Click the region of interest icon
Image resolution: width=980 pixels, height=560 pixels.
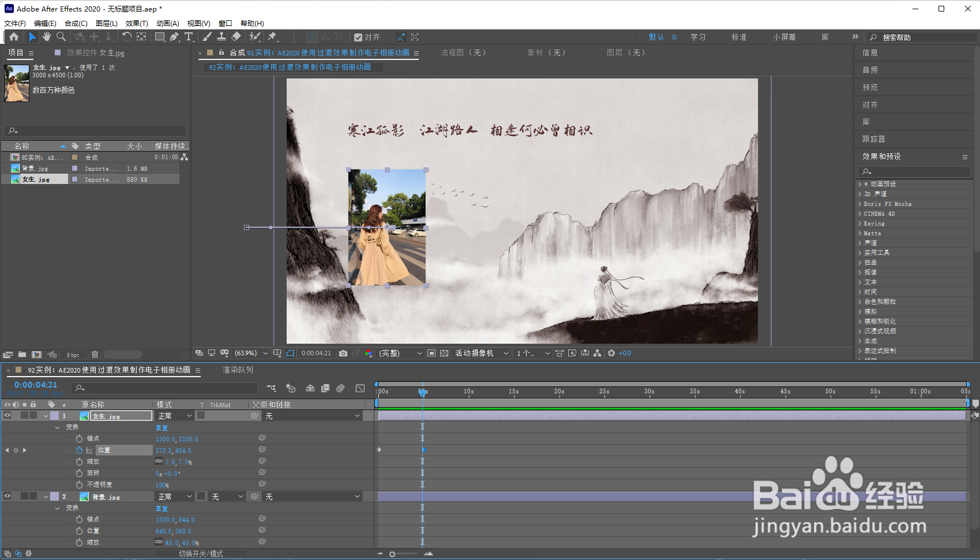(431, 353)
